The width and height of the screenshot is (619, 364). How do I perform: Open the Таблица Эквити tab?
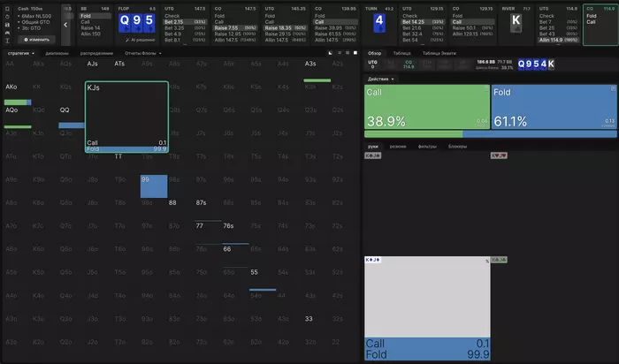click(439, 53)
